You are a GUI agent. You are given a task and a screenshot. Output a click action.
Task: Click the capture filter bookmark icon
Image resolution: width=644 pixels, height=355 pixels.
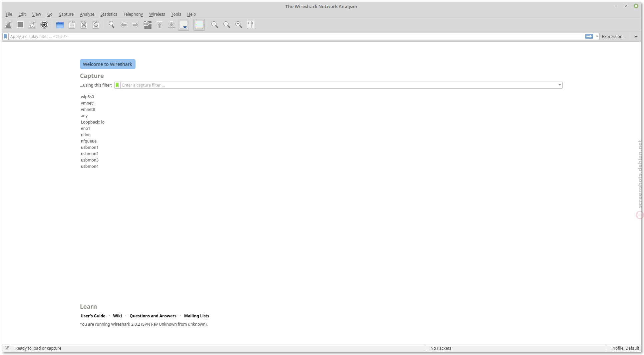click(x=117, y=85)
